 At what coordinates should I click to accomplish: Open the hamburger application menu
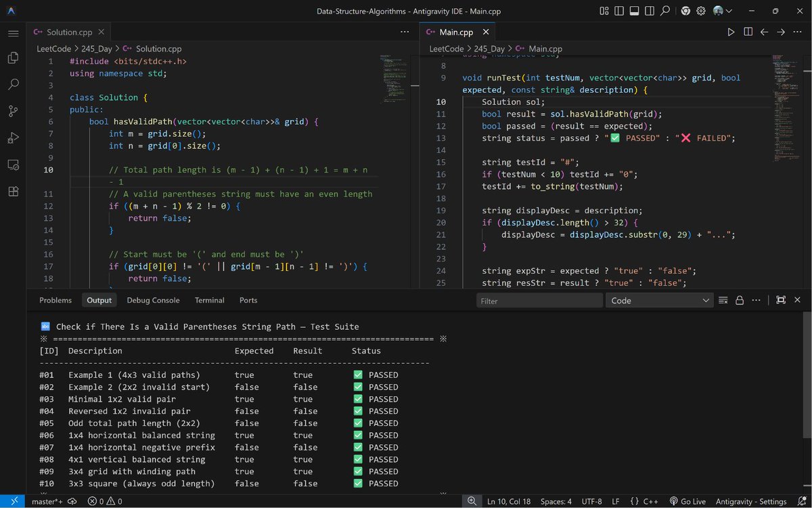tap(13, 33)
